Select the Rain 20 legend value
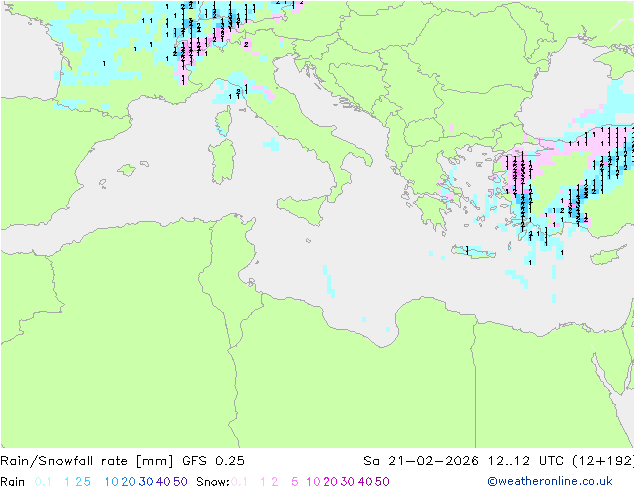The image size is (634, 490). (x=128, y=482)
